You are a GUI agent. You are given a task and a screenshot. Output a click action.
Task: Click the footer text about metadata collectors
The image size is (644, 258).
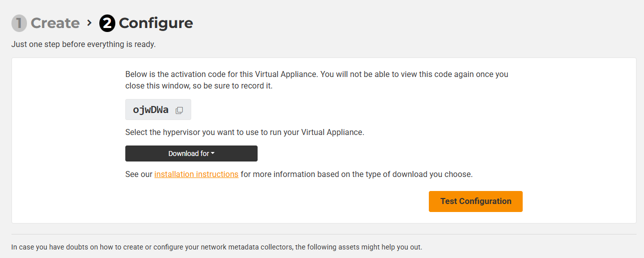[217, 247]
